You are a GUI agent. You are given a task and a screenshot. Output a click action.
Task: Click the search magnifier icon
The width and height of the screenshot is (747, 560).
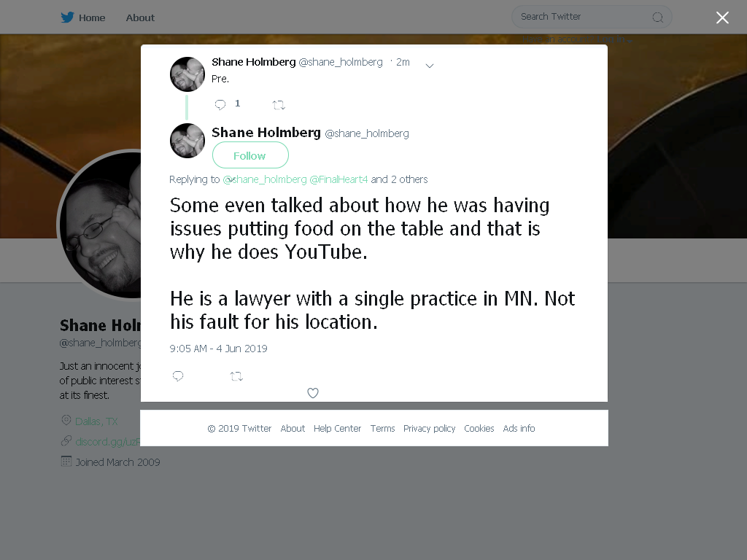point(657,17)
